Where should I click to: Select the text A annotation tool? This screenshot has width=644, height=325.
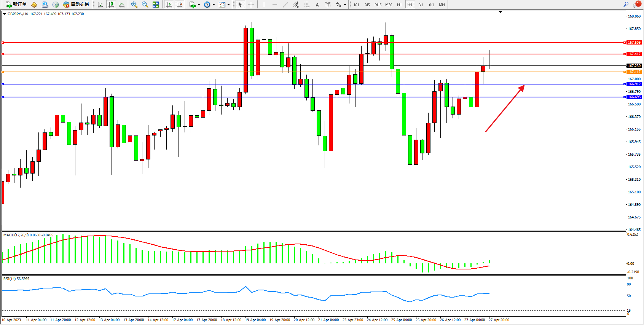point(317,5)
